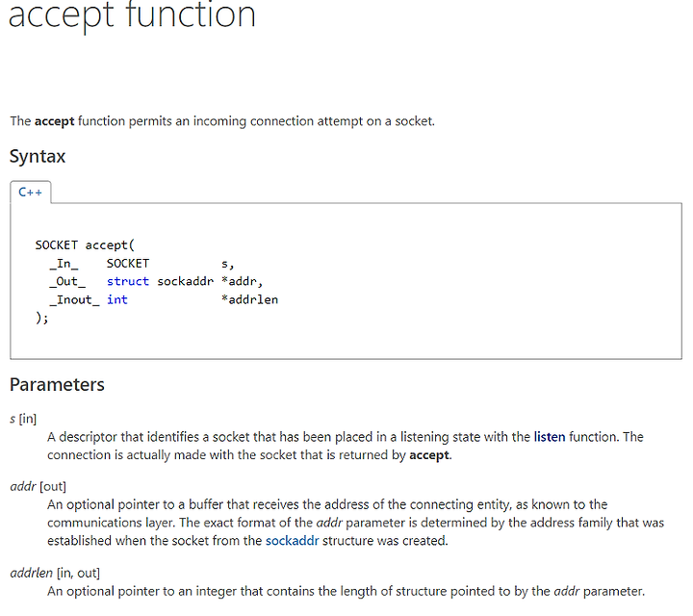The width and height of the screenshot is (693, 616).
Task: Click the s [in] parameter name
Action: coord(23,419)
